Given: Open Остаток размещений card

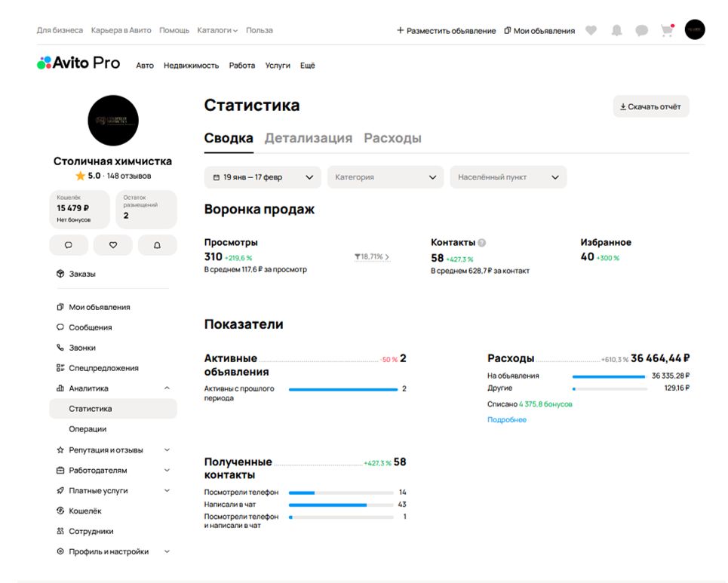Looking at the screenshot, I should (146, 209).
